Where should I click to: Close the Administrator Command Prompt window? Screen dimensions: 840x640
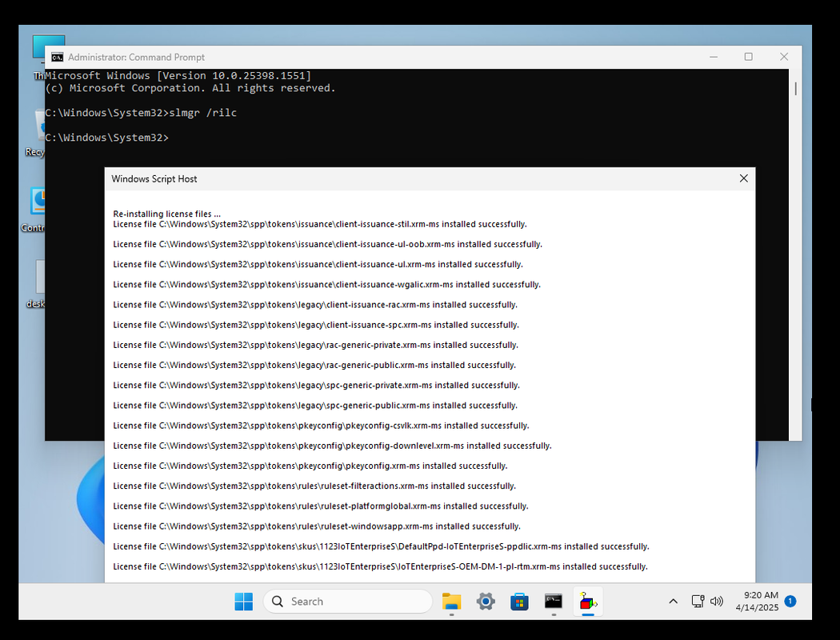pos(784,57)
